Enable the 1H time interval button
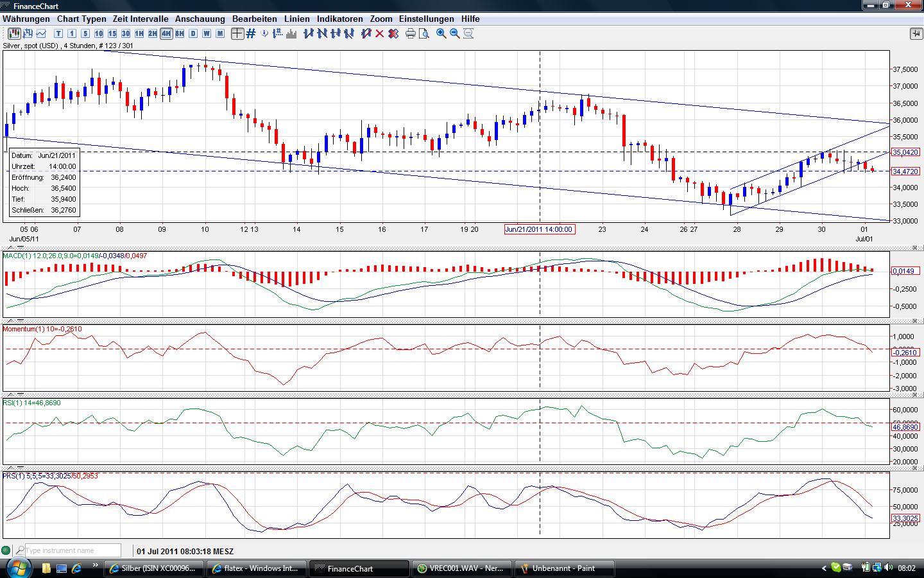This screenshot has height=578, width=924. coord(139,33)
